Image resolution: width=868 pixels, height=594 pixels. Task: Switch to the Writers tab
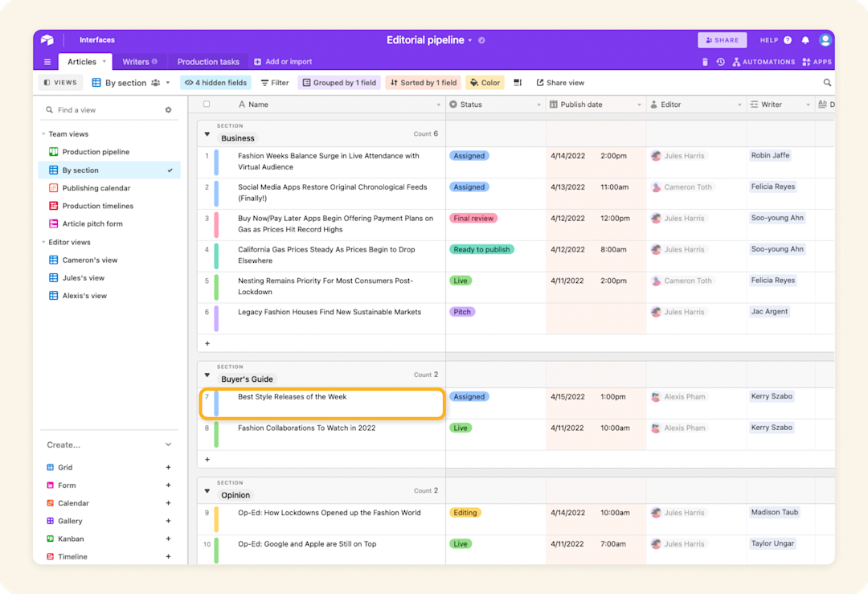click(x=137, y=61)
